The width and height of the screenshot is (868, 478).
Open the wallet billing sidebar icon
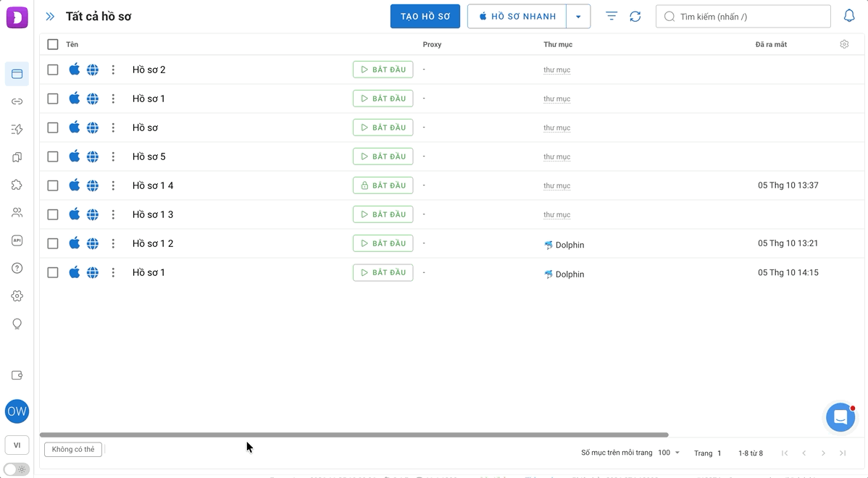tap(17, 376)
